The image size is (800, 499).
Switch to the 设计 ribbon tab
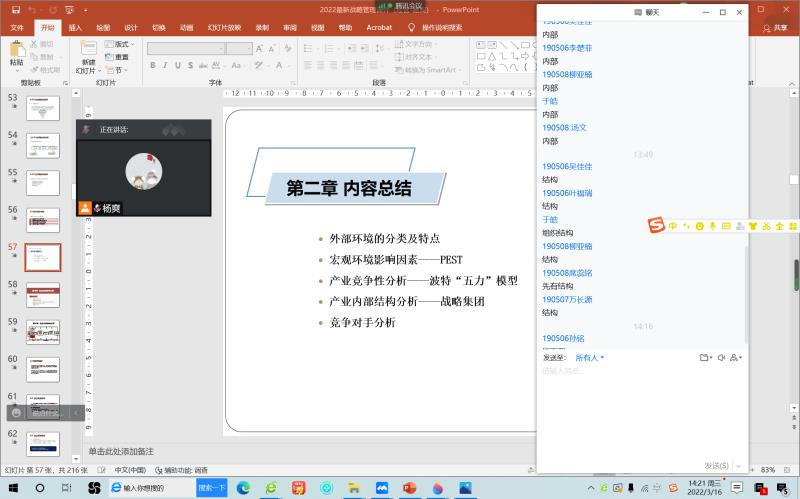131,27
